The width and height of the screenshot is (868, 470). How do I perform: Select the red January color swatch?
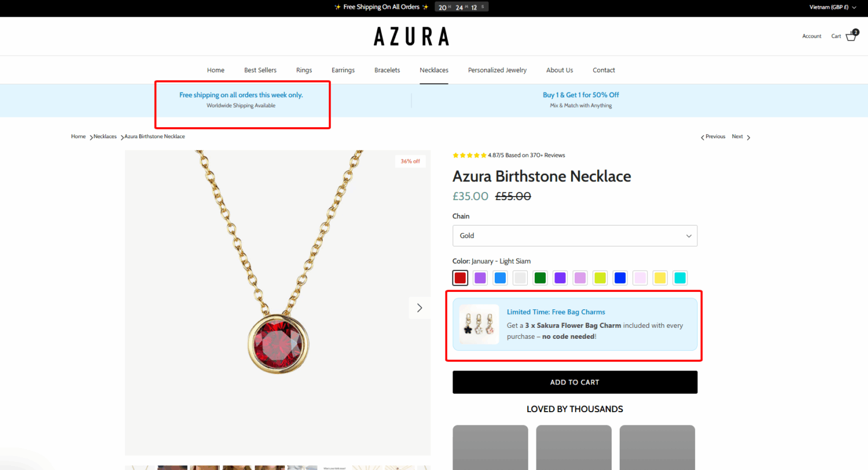click(460, 278)
